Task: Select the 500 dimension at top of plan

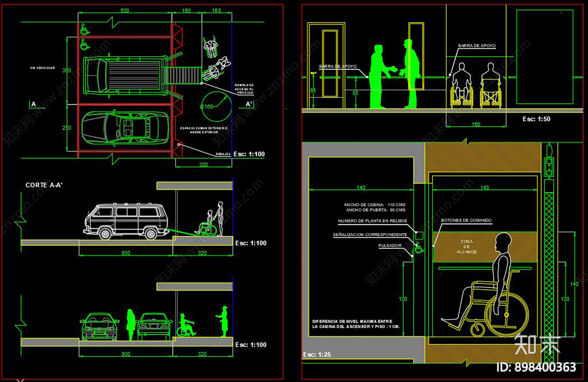Action: click(125, 11)
